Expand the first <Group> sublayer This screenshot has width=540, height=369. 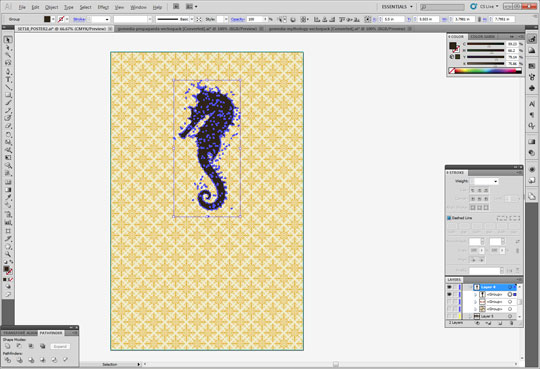point(476,295)
